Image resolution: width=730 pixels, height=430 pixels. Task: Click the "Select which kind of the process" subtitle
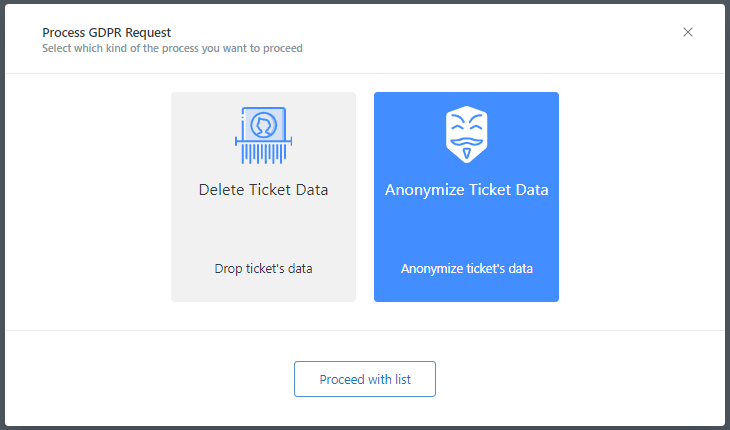(172, 48)
